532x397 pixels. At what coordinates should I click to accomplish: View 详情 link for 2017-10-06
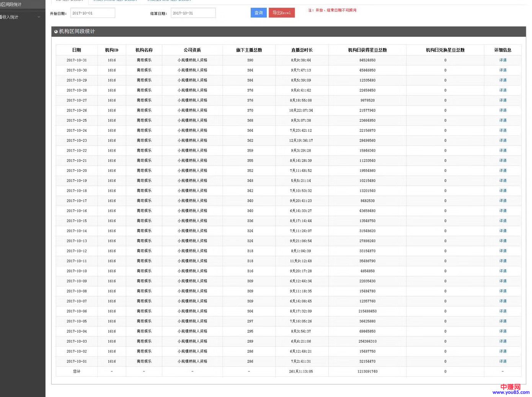pyautogui.click(x=503, y=311)
